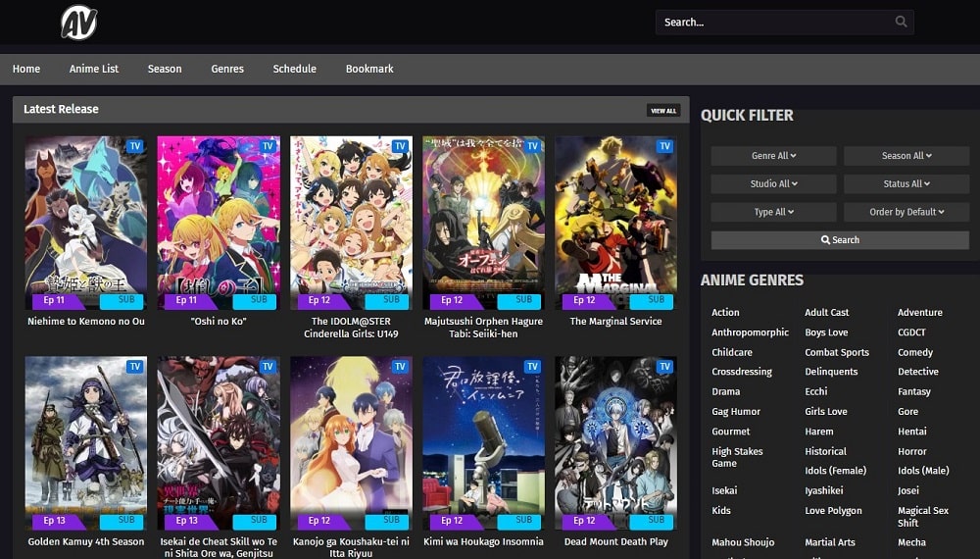
Task: Select the Gourmet genre link
Action: click(731, 432)
